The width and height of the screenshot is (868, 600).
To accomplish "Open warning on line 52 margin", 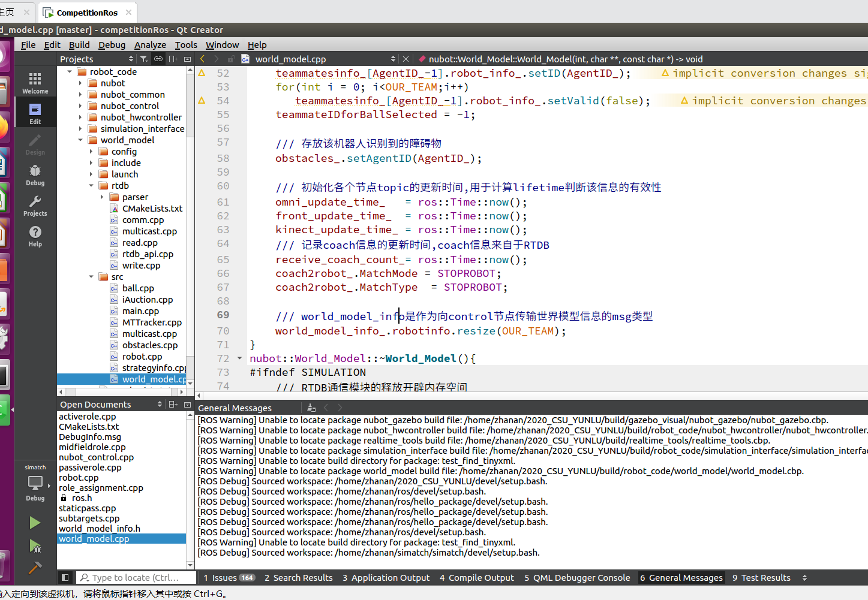I will (202, 73).
